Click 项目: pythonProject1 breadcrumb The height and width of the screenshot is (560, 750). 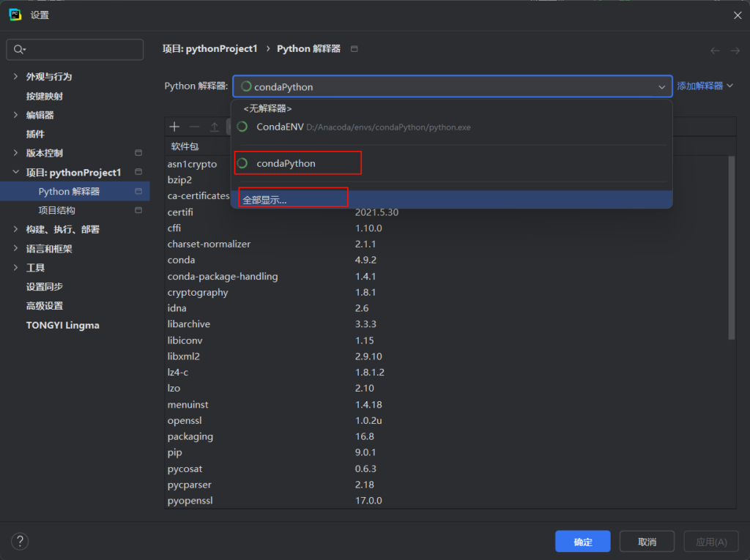click(x=210, y=49)
